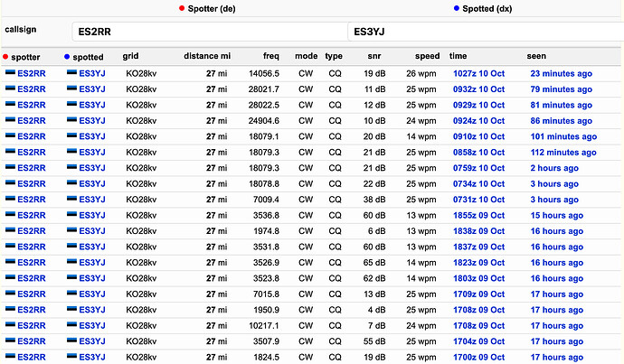Click the Estonian flag beside ES2RR in 7009.4 row

(x=10, y=199)
